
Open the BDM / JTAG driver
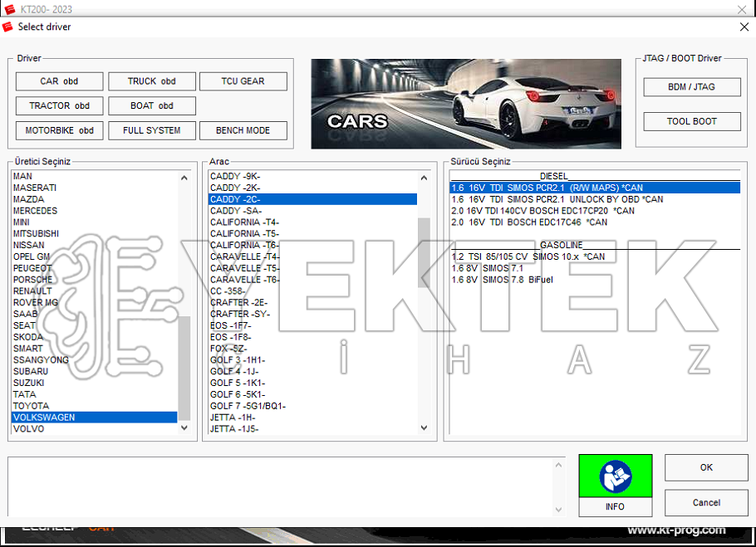pyautogui.click(x=692, y=87)
